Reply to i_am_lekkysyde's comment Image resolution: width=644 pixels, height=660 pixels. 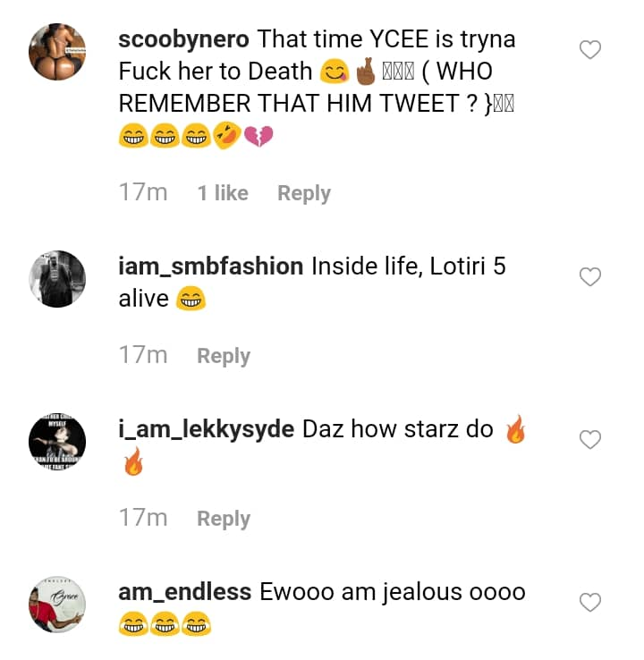[x=224, y=519]
